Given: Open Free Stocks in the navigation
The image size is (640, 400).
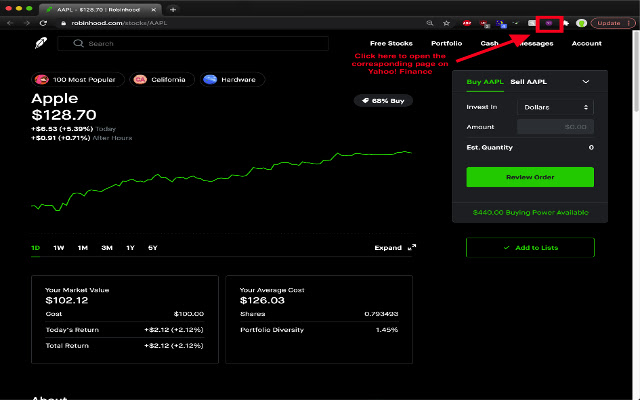Looking at the screenshot, I should (x=391, y=43).
